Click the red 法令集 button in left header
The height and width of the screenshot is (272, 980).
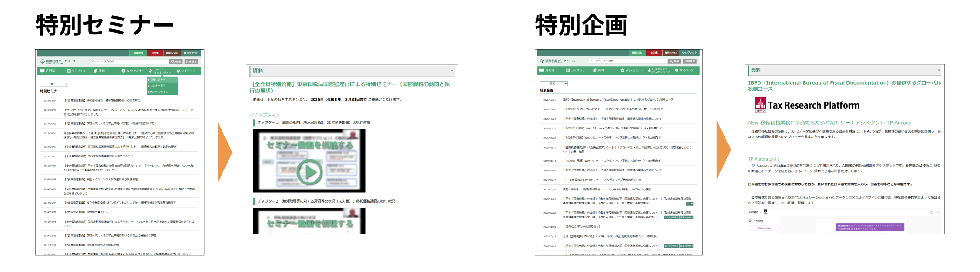[155, 53]
